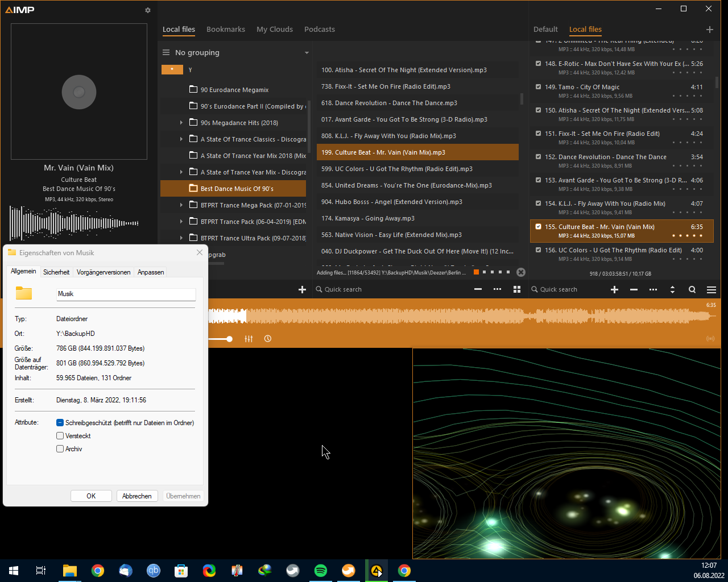
Task: Uncheck track 148 E-Rotic in playlist
Action: click(538, 64)
